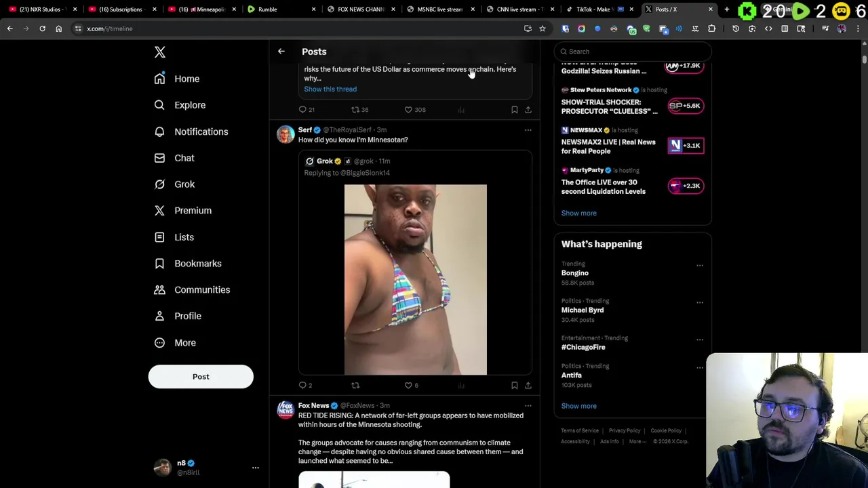
Task: Bookmark this page with the star icon
Action: (x=542, y=28)
